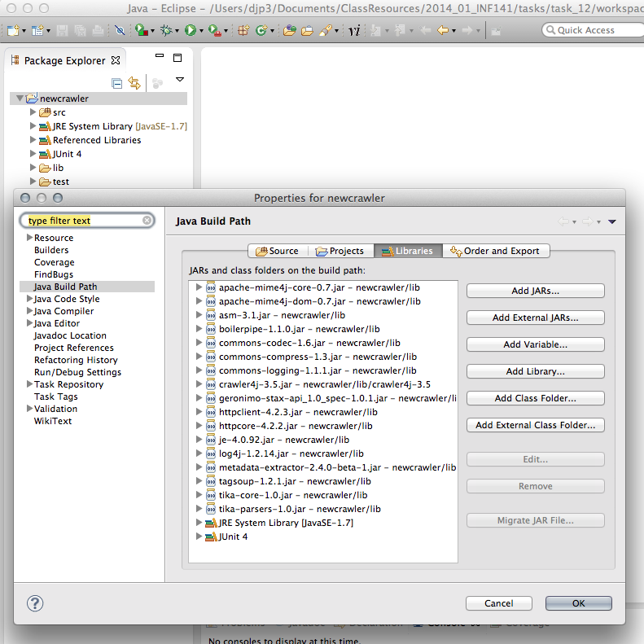
Task: Select the FindBugs settings page
Action: click(x=54, y=274)
